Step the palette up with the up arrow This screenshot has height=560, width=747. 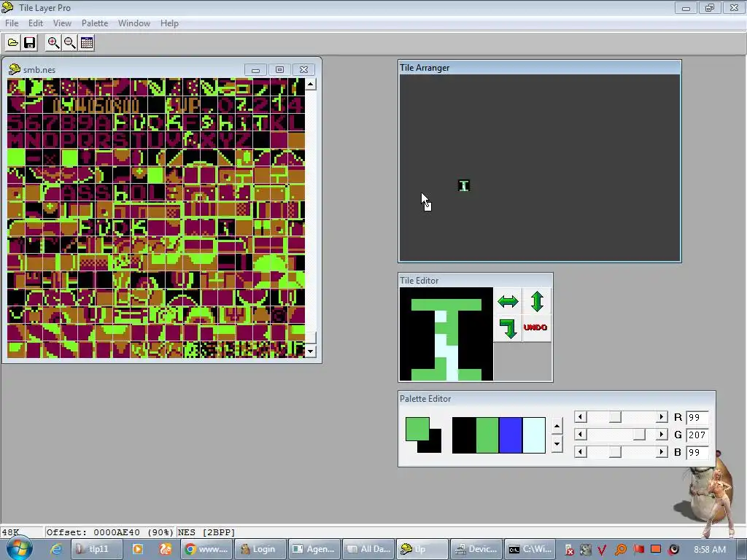[557, 426]
